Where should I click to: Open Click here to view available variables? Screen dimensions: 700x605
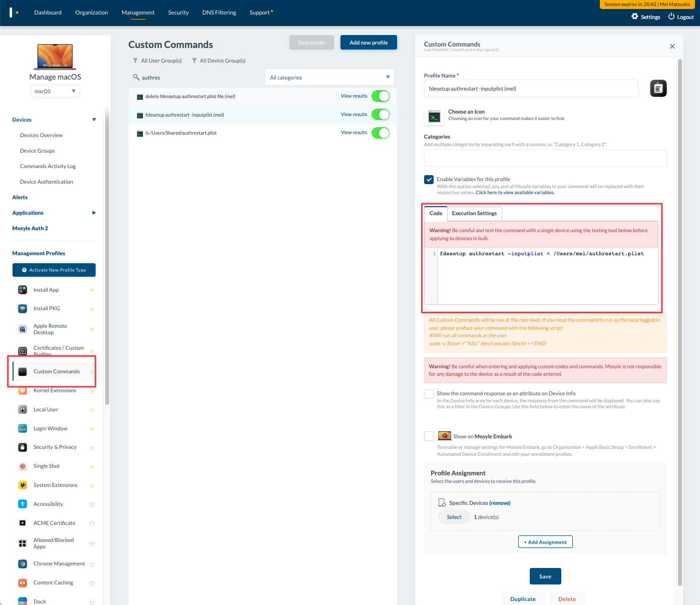click(515, 193)
